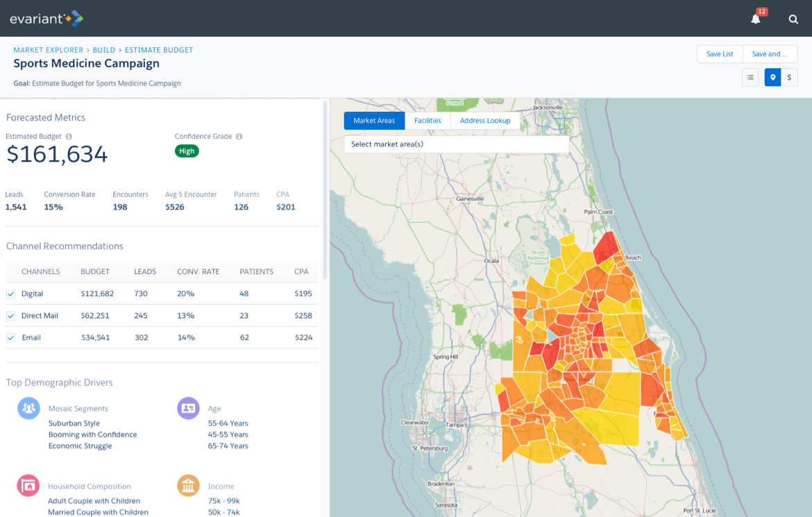Screen dimensions: 812x517
Task: Switch to the Facilities tab
Action: (428, 120)
